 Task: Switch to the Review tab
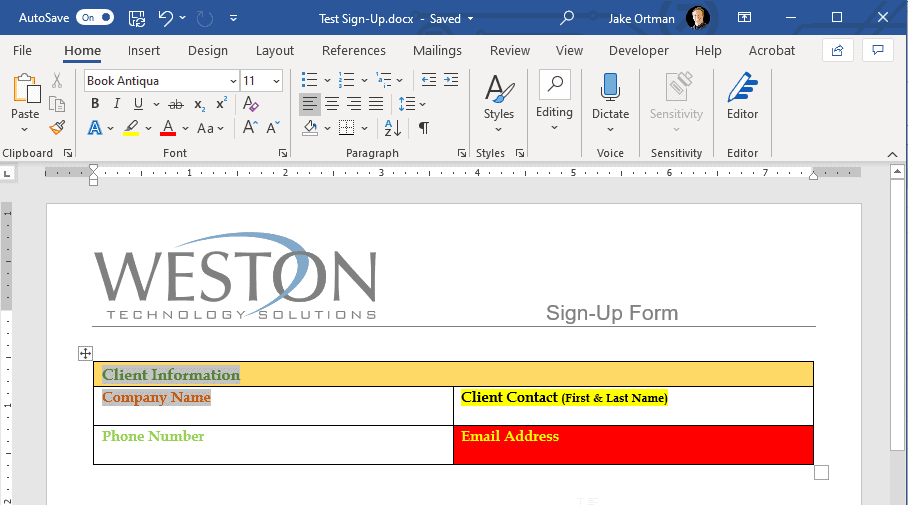click(510, 51)
